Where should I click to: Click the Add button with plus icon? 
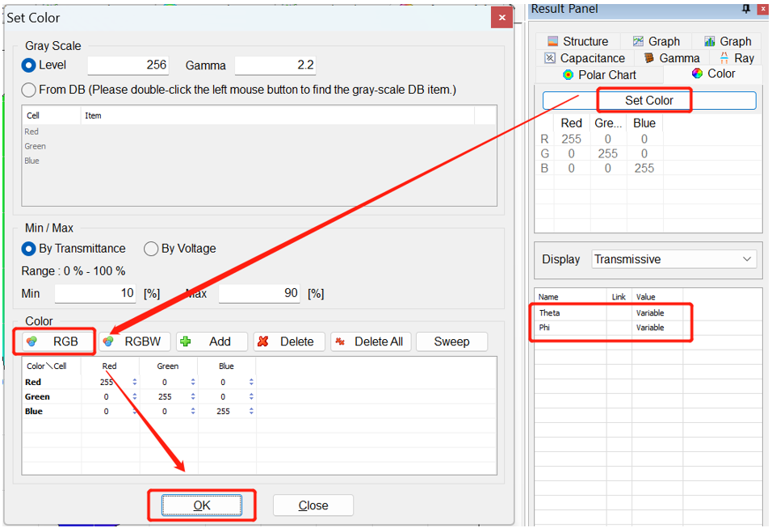209,341
